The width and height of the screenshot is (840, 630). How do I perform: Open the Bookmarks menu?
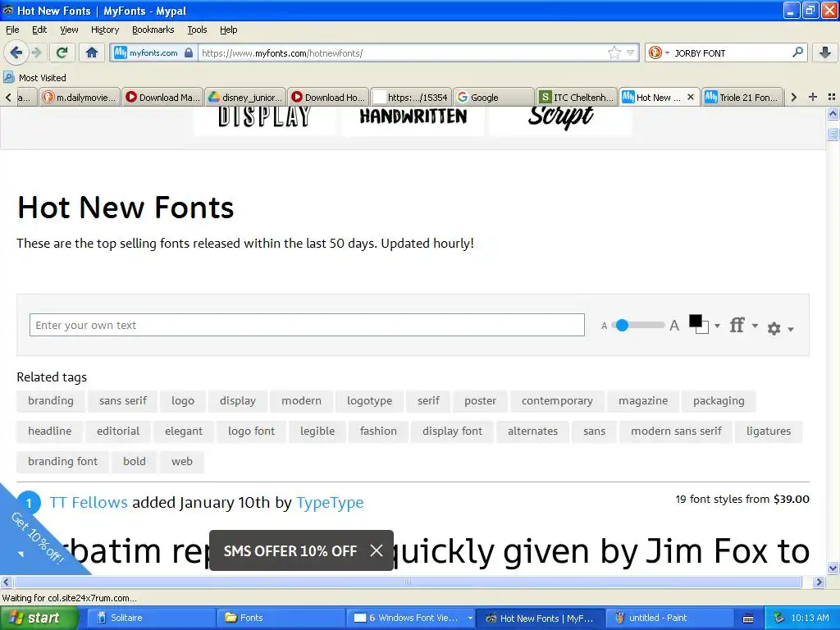click(153, 30)
